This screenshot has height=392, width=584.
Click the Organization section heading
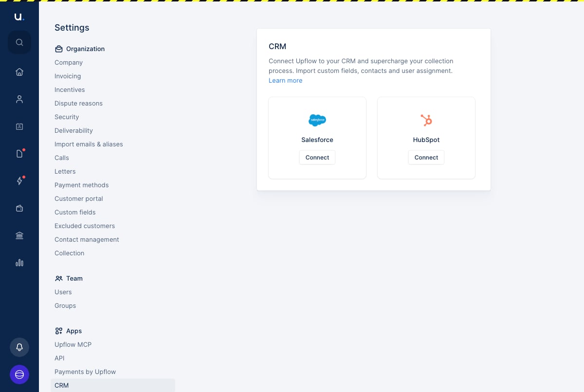pos(85,49)
